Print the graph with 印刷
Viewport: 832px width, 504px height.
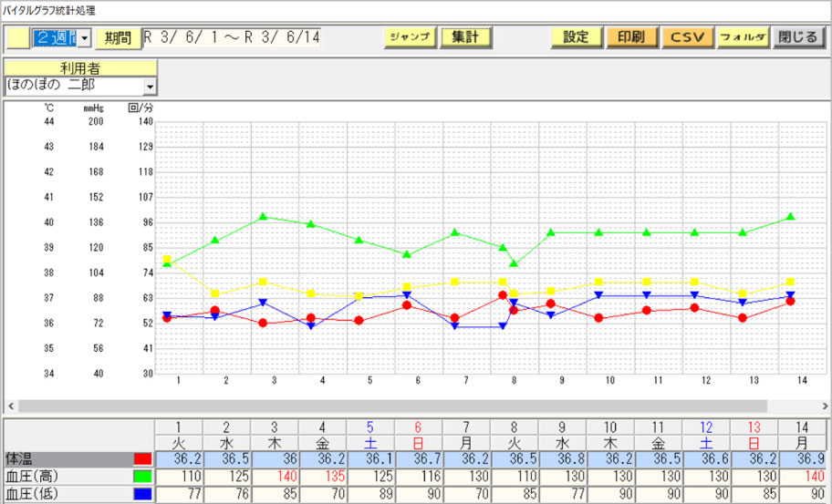tap(631, 37)
